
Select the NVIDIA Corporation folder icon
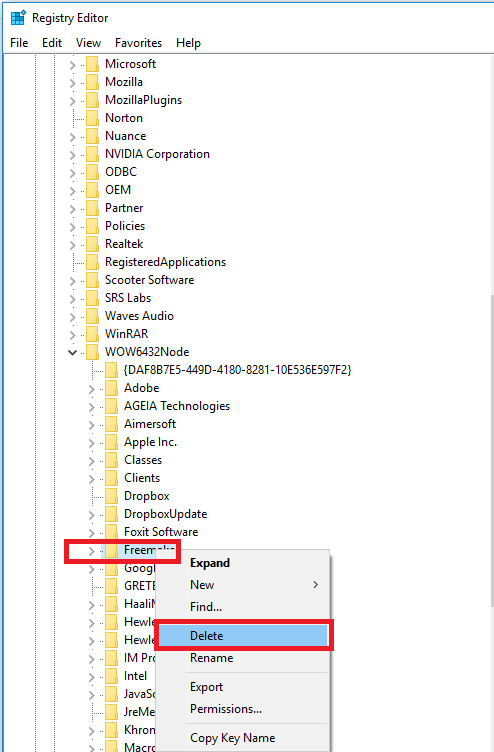[93, 154]
